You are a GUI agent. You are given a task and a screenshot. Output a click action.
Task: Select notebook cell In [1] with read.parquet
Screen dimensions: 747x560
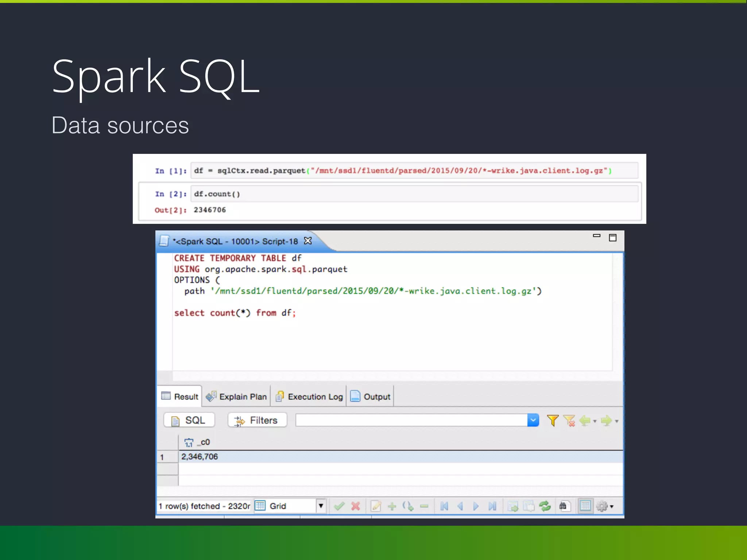(414, 170)
